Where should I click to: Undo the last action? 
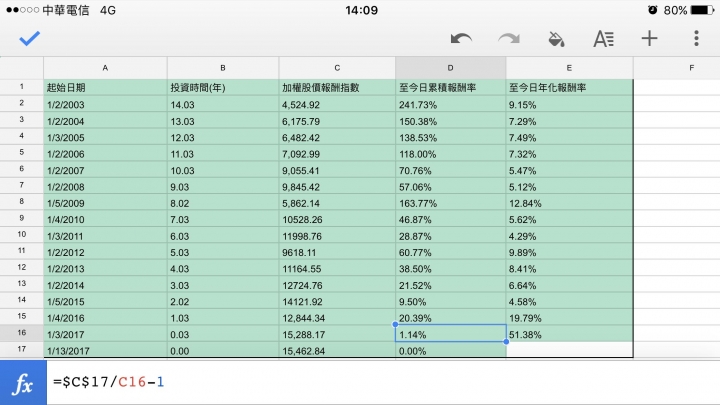(461, 39)
